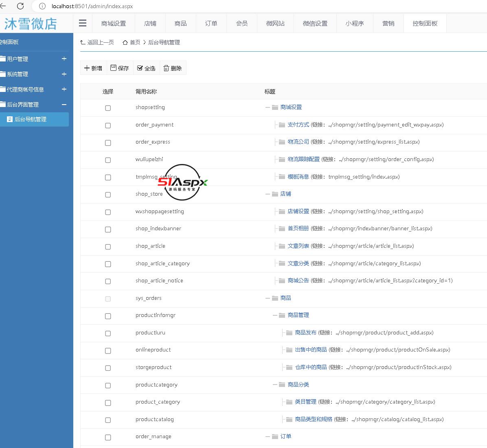Viewport: 487px width, 448px height.
Task: Click folder icon next to 出售中的商品
Action: [x=289, y=350]
